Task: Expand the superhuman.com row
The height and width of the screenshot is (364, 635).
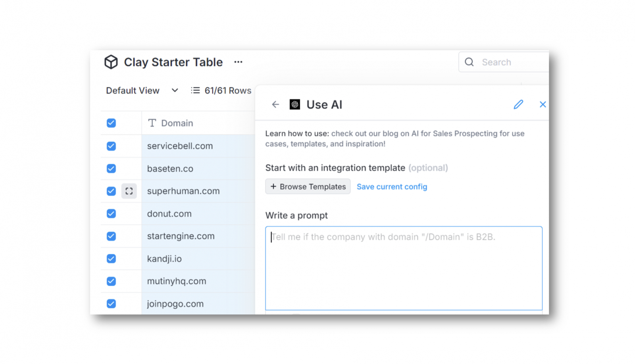Action: pyautogui.click(x=129, y=191)
